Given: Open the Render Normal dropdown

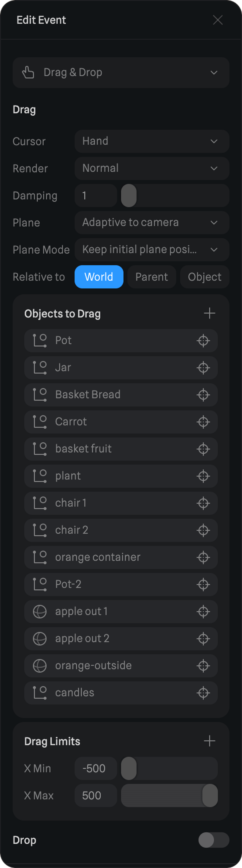Looking at the screenshot, I should (x=152, y=168).
